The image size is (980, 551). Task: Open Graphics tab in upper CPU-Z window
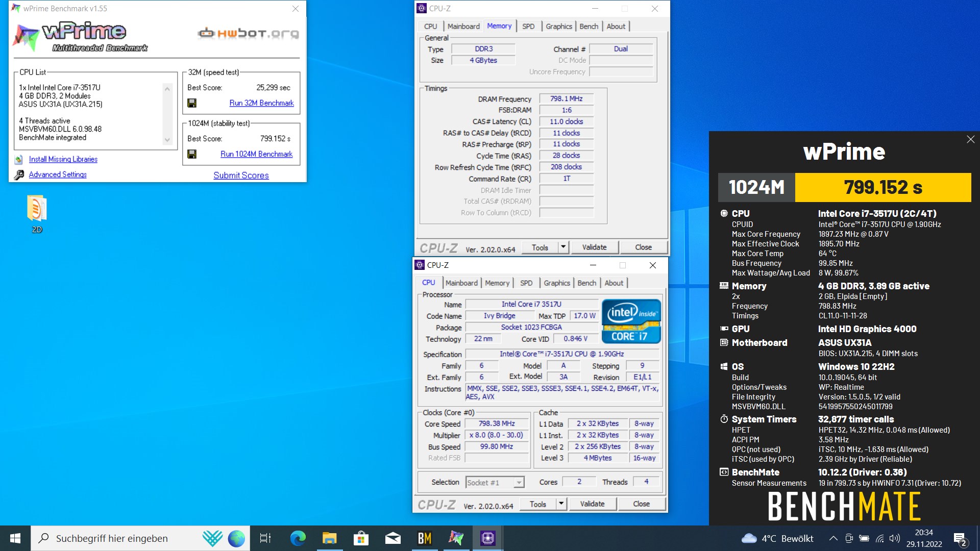(559, 26)
